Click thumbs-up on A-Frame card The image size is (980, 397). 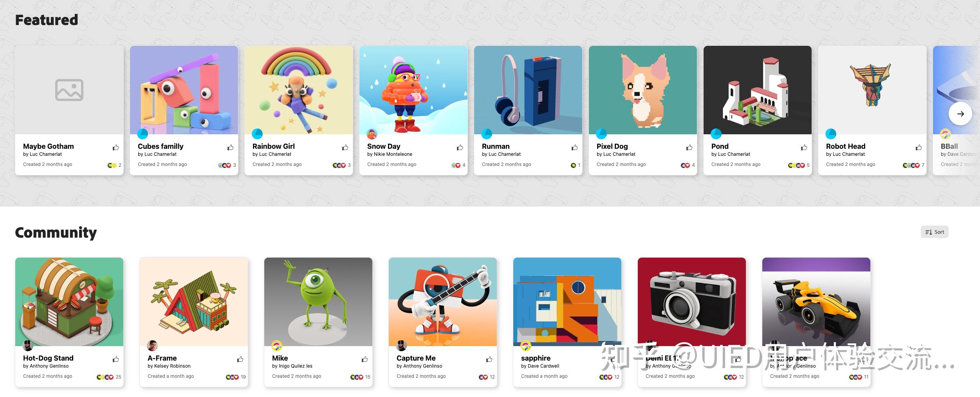click(x=240, y=359)
